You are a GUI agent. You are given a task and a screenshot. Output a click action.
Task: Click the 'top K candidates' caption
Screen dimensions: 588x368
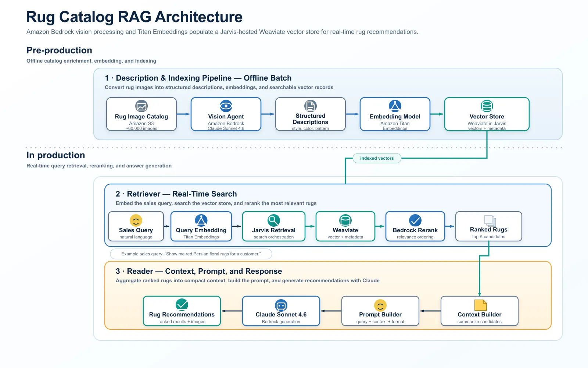(489, 237)
